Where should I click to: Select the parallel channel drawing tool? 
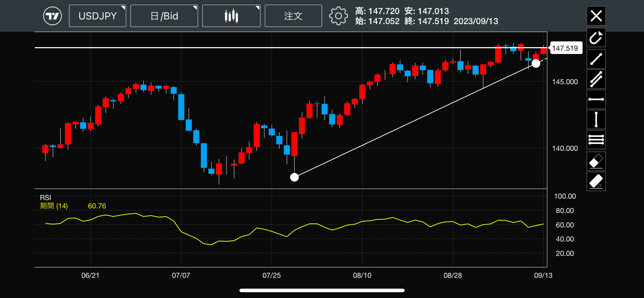coord(596,79)
